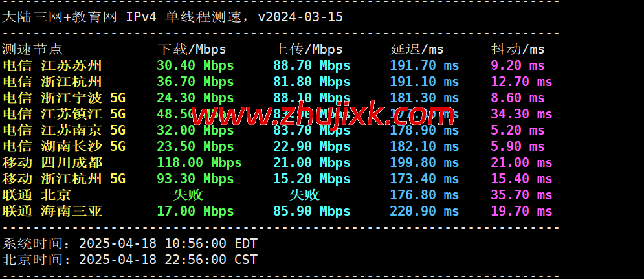The image size is (644, 279).
Task: Click the v2024-03-15 version text
Action: [300, 17]
